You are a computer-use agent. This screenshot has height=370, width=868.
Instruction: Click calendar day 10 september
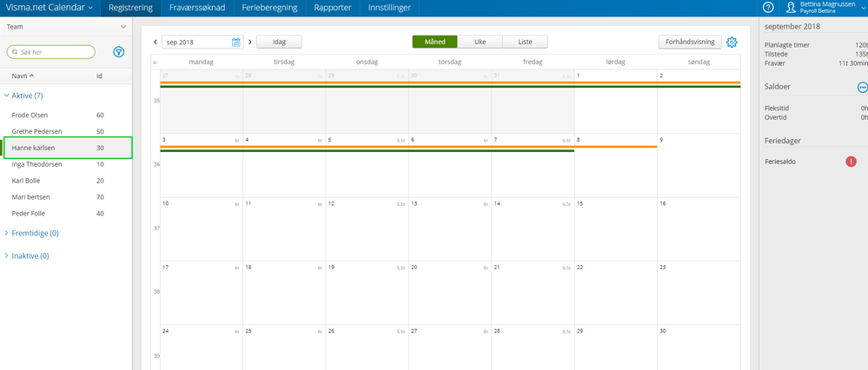click(202, 228)
